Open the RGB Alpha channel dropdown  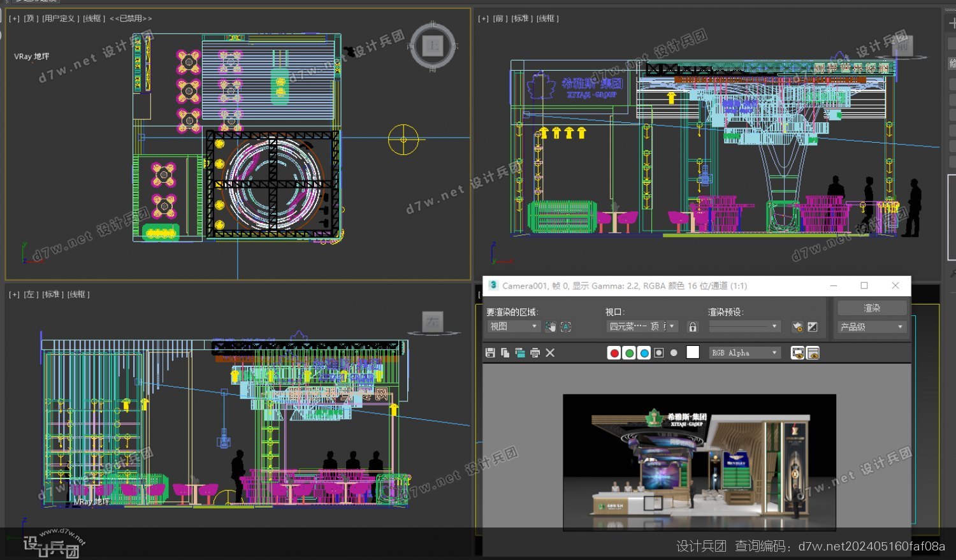pyautogui.click(x=744, y=353)
